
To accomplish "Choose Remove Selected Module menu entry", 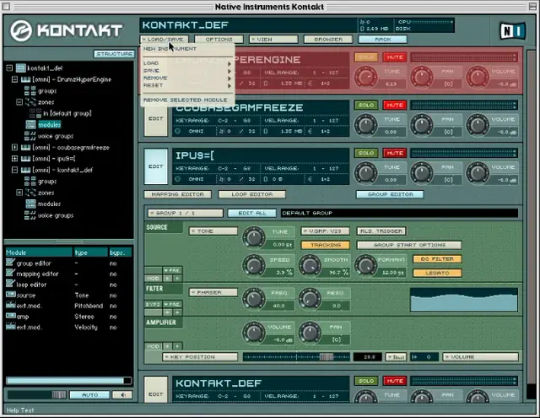I will 185,100.
